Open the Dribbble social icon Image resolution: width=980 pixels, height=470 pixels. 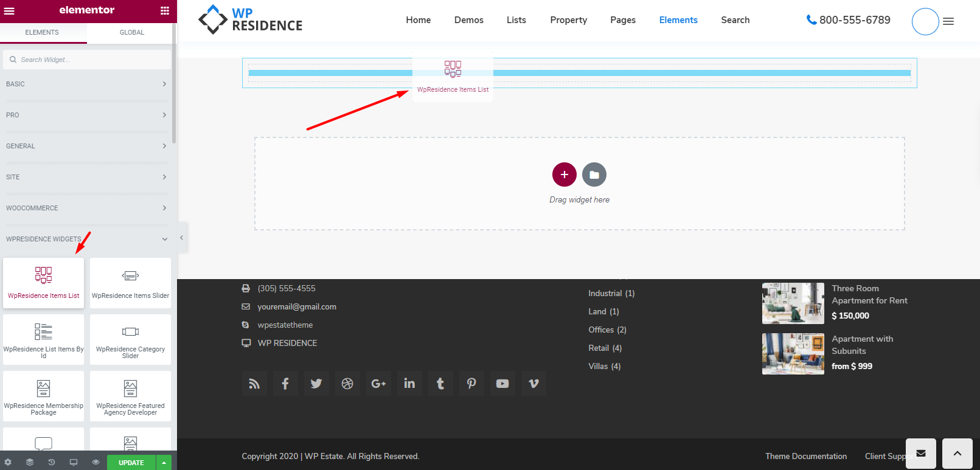click(347, 384)
